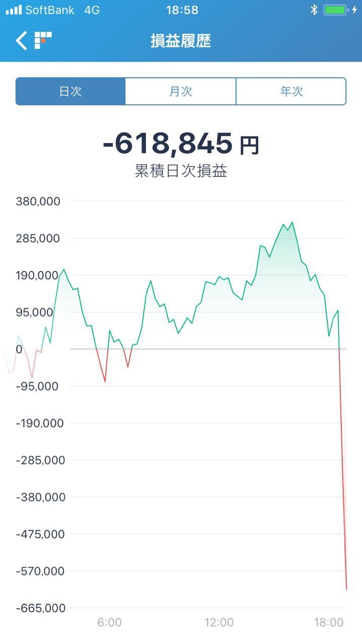Viewport: 362px width, 644px height.
Task: Tap the 累積日次損益 label
Action: click(x=181, y=171)
